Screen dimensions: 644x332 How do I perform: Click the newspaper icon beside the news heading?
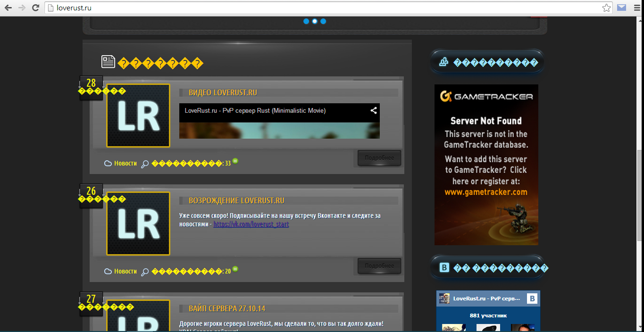(x=108, y=62)
